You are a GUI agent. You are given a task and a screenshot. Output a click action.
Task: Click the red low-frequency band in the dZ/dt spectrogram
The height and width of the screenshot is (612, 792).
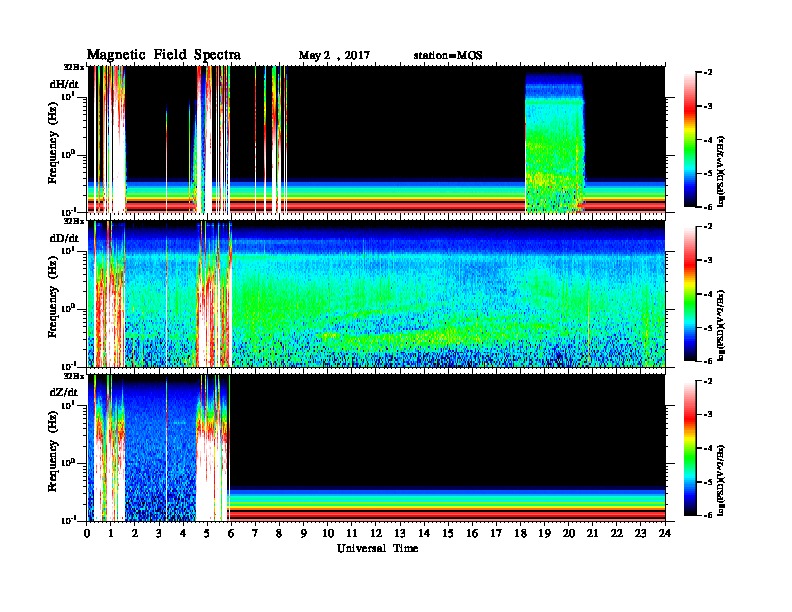tap(447, 514)
